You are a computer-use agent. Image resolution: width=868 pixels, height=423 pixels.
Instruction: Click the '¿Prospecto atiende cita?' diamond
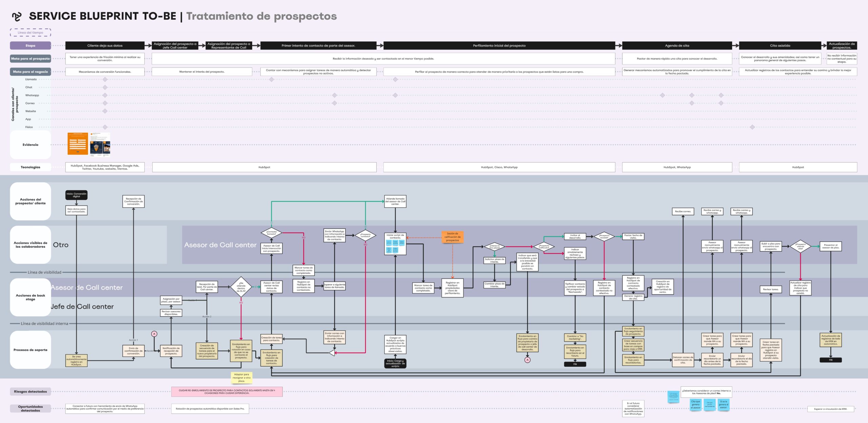click(x=800, y=246)
